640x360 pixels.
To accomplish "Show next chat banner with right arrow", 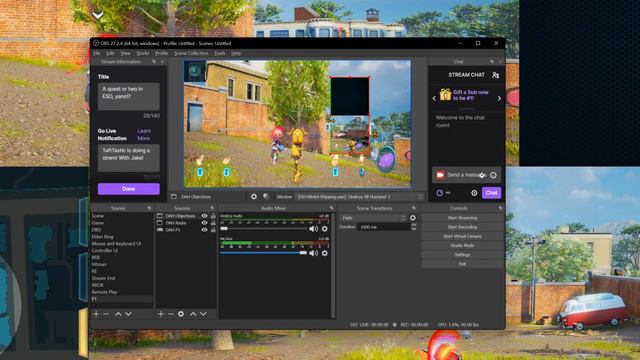I will pos(499,98).
